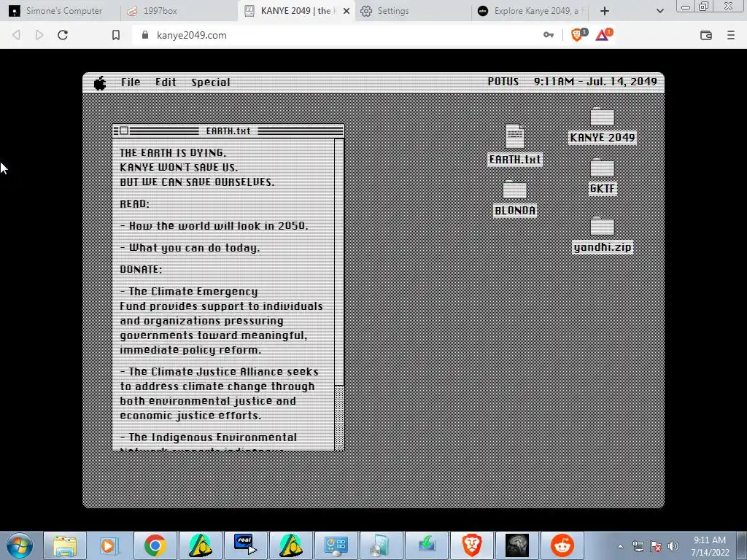Follow the Indigenous Environmental Network link

212,437
